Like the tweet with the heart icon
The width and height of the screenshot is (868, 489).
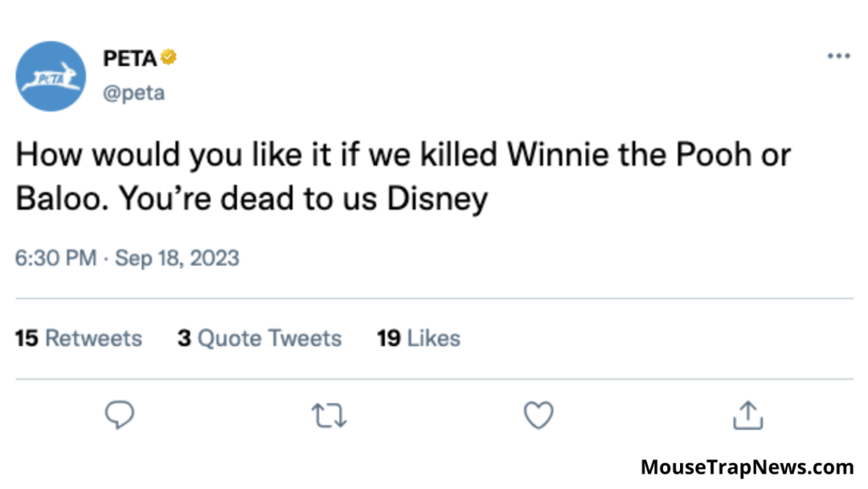tap(538, 415)
